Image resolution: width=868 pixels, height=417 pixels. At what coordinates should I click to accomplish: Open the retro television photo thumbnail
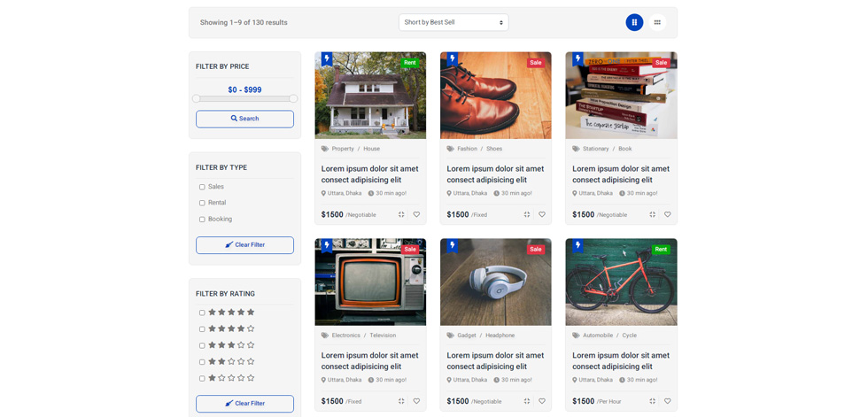(370, 282)
